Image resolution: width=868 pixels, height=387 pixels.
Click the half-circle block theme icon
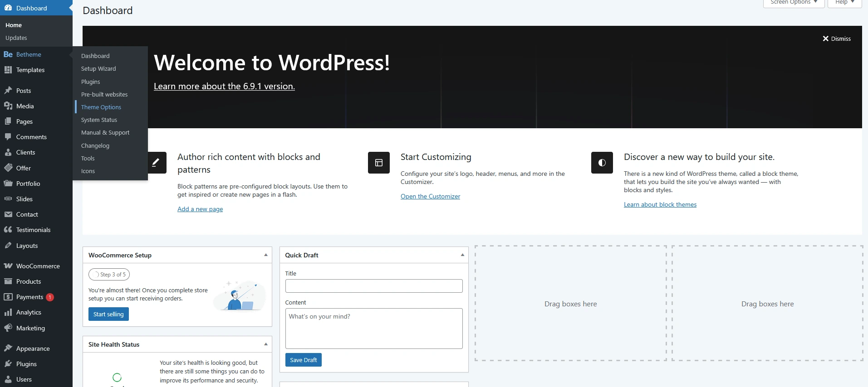(602, 163)
